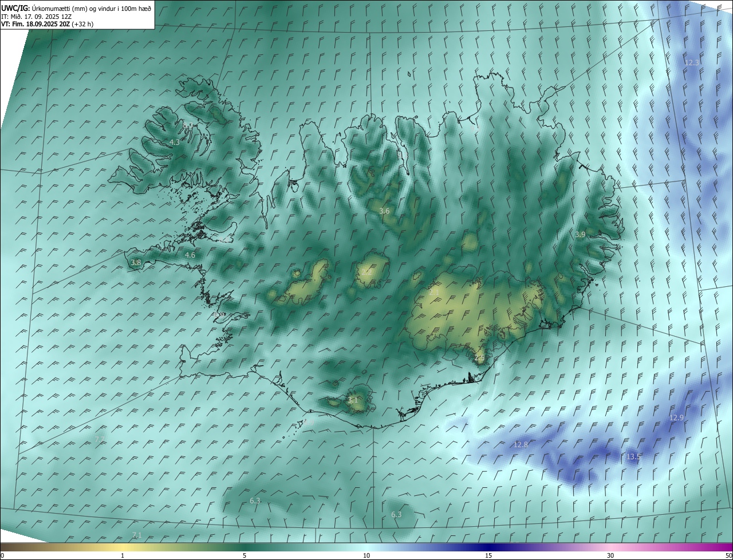This screenshot has width=733, height=560.
Task: Click the 12.3 value label
Action: pos(692,62)
